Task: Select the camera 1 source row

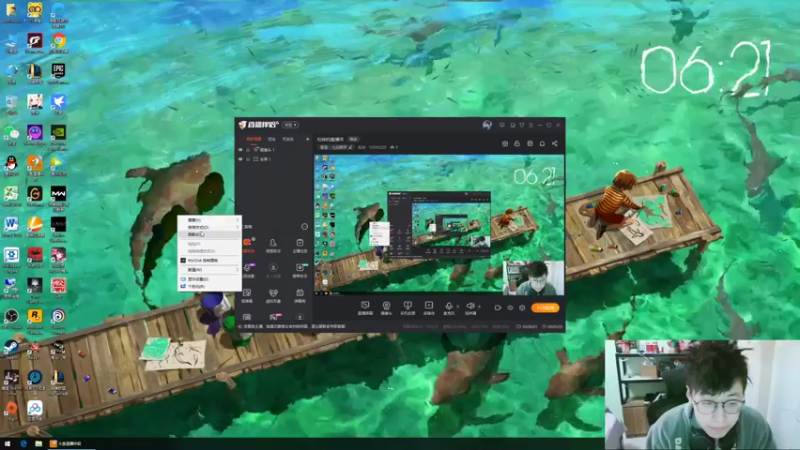Action: [x=274, y=149]
